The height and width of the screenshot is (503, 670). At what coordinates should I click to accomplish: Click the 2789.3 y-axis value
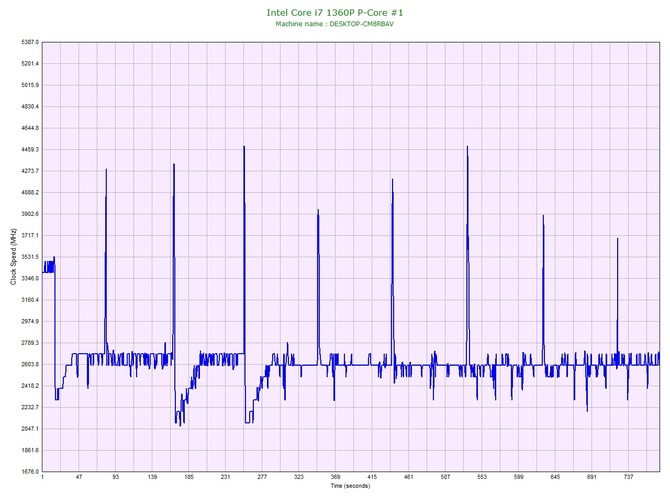pyautogui.click(x=30, y=343)
